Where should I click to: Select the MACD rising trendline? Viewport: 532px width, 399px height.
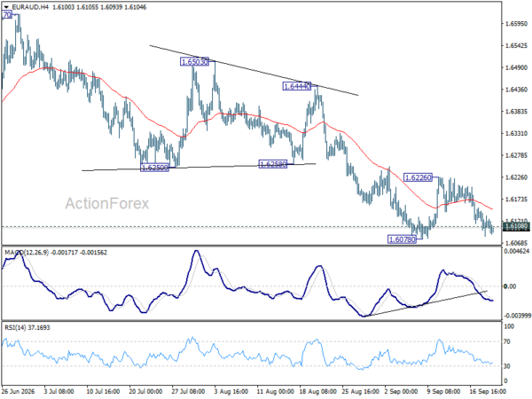pos(427,303)
